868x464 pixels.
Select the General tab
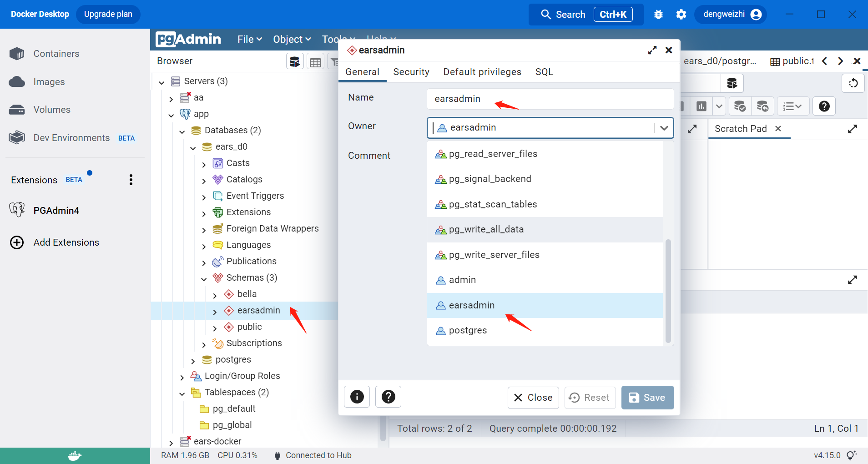[x=362, y=72]
